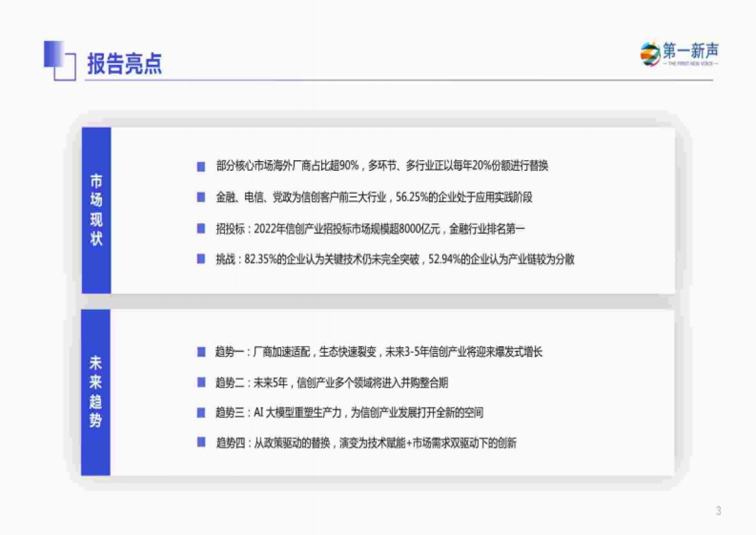
Task: Click the bullet icon before 招投标 line
Action: tap(201, 229)
